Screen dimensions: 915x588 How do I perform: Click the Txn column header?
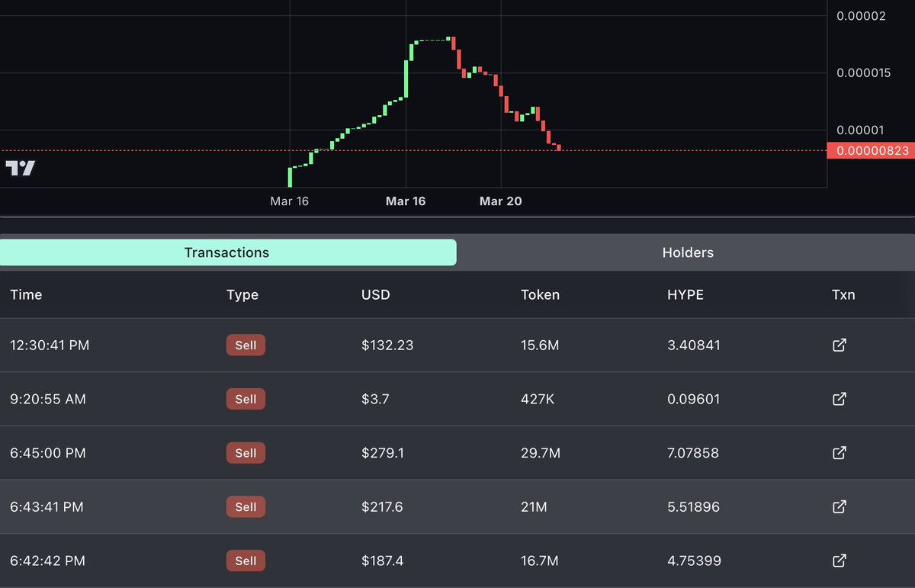843,294
